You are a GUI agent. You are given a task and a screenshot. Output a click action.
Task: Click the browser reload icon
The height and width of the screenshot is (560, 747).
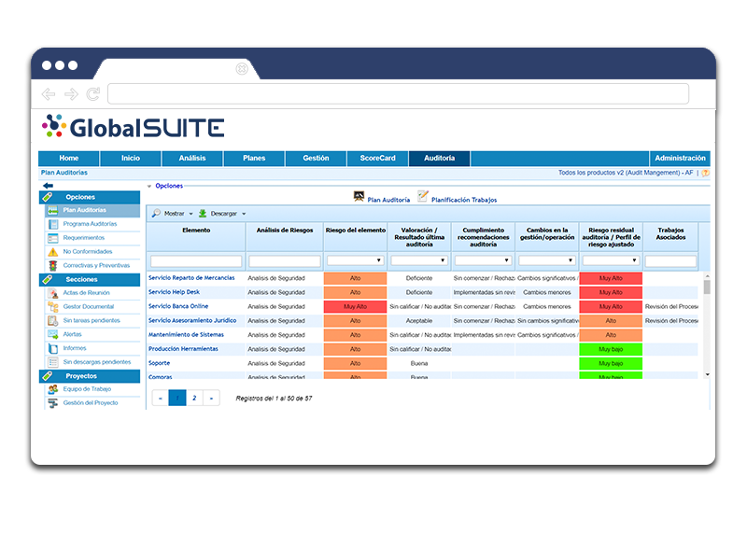coord(93,94)
